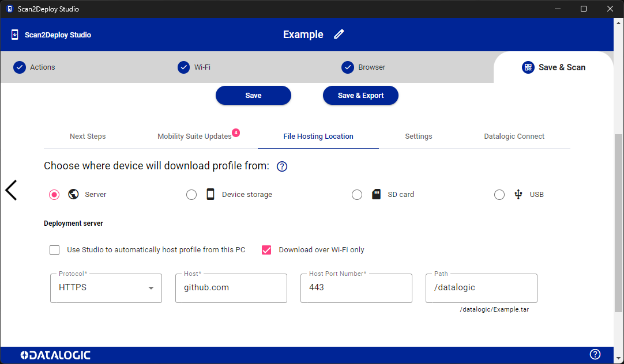The height and width of the screenshot is (364, 624).
Task: Click the app icon in title bar
Action: tap(10, 9)
